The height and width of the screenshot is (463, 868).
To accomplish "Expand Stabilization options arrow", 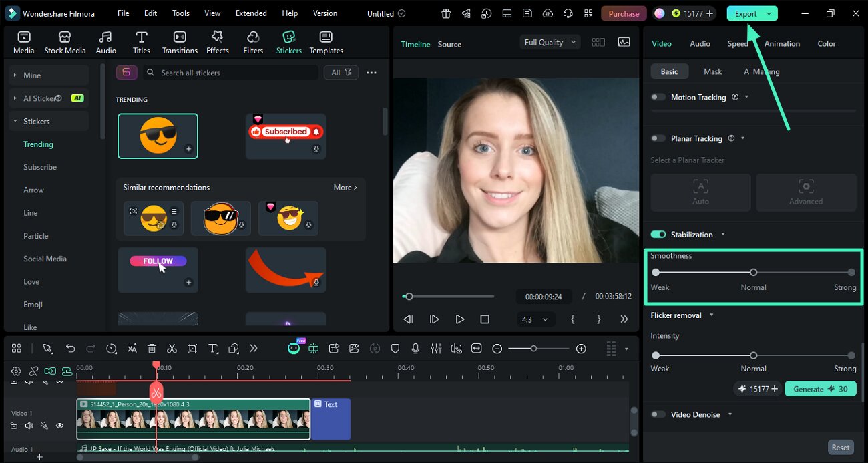I will (x=722, y=235).
